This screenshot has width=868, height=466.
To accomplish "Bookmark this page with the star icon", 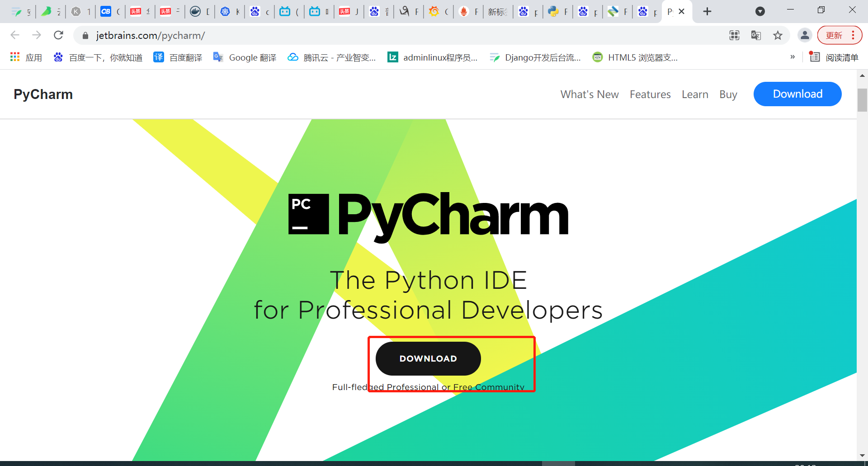I will point(778,35).
